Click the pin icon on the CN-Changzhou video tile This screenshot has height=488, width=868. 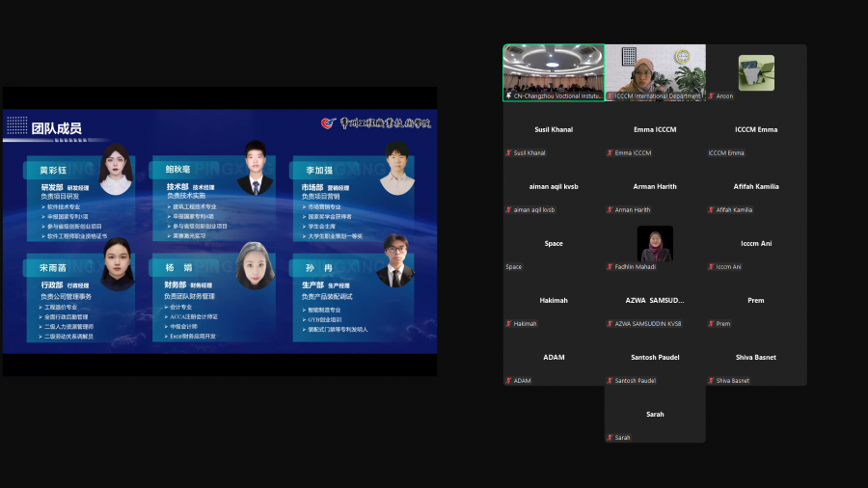point(508,96)
